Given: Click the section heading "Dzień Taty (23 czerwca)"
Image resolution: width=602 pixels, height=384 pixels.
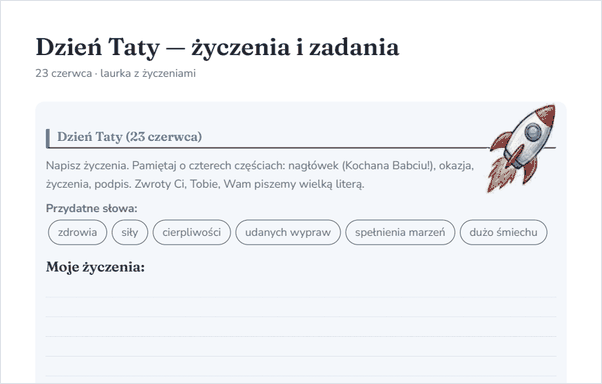Looking at the screenshot, I should pos(129,137).
